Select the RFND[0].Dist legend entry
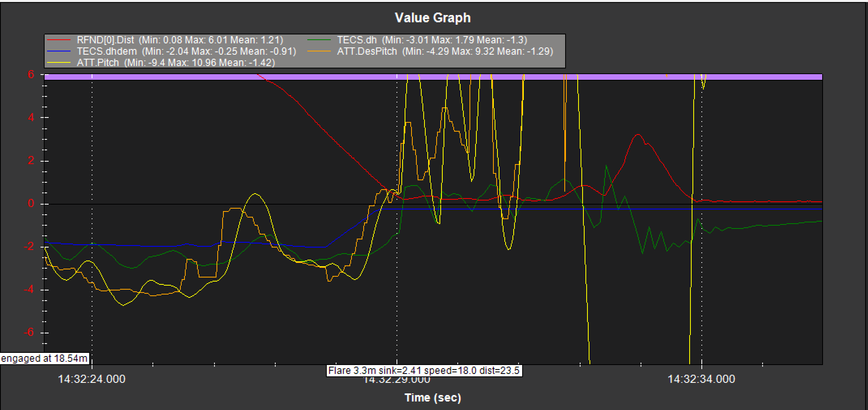868x410 pixels. [x=180, y=40]
